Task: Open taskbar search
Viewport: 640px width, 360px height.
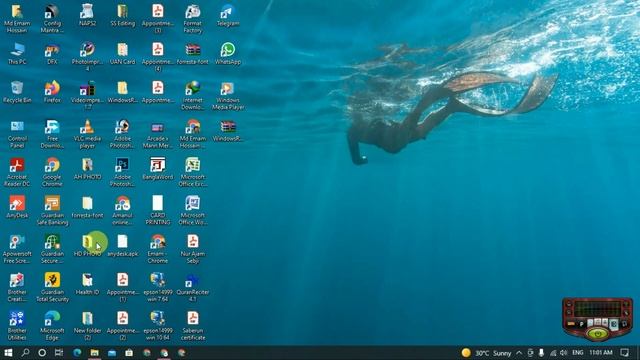Action: [25, 353]
